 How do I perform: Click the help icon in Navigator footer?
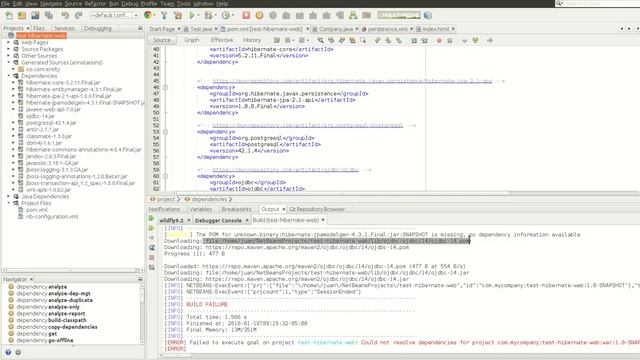pos(8,352)
